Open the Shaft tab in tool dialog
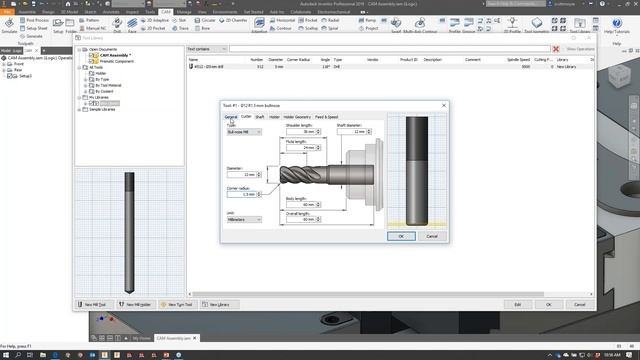The image size is (640, 360). pos(260,117)
